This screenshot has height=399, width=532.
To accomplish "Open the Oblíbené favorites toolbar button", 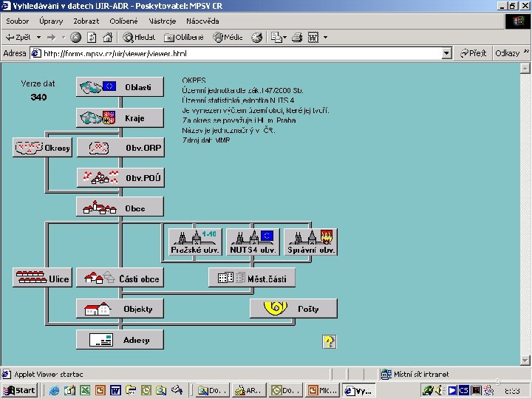I will pyautogui.click(x=183, y=38).
